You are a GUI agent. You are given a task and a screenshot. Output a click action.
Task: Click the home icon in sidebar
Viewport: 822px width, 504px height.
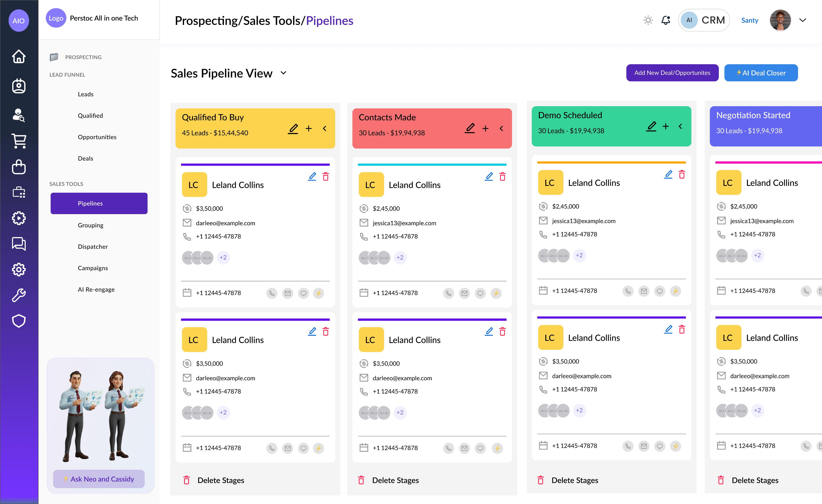click(19, 56)
